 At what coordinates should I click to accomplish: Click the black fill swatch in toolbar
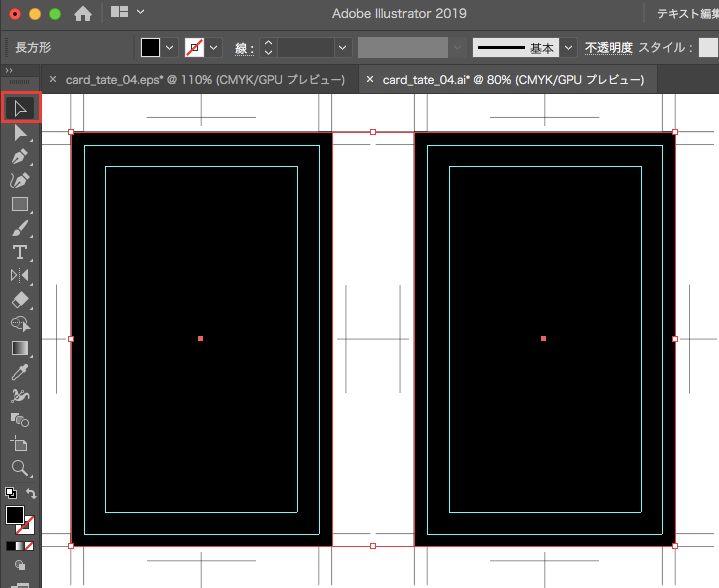(x=15, y=516)
